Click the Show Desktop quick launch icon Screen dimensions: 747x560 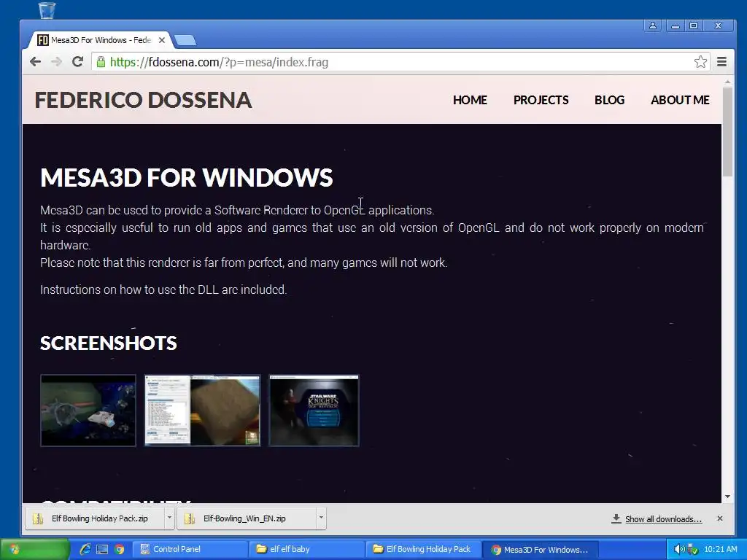[x=102, y=550]
